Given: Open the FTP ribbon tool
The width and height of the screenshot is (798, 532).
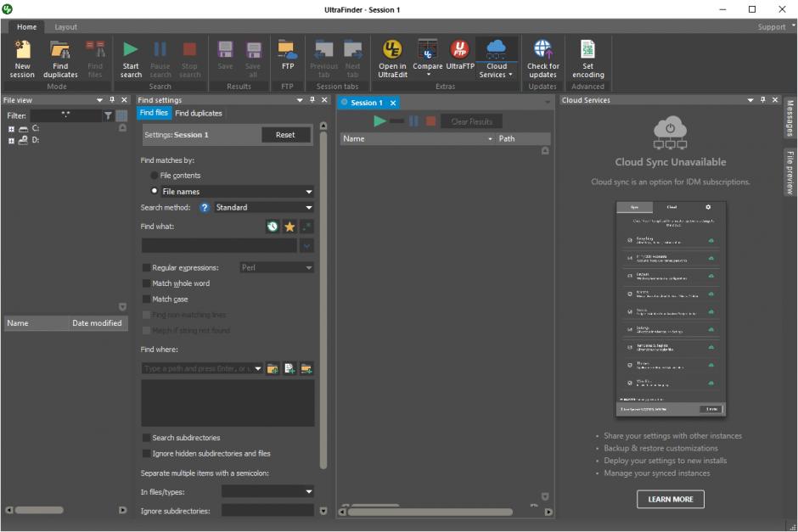Looking at the screenshot, I should (288, 55).
